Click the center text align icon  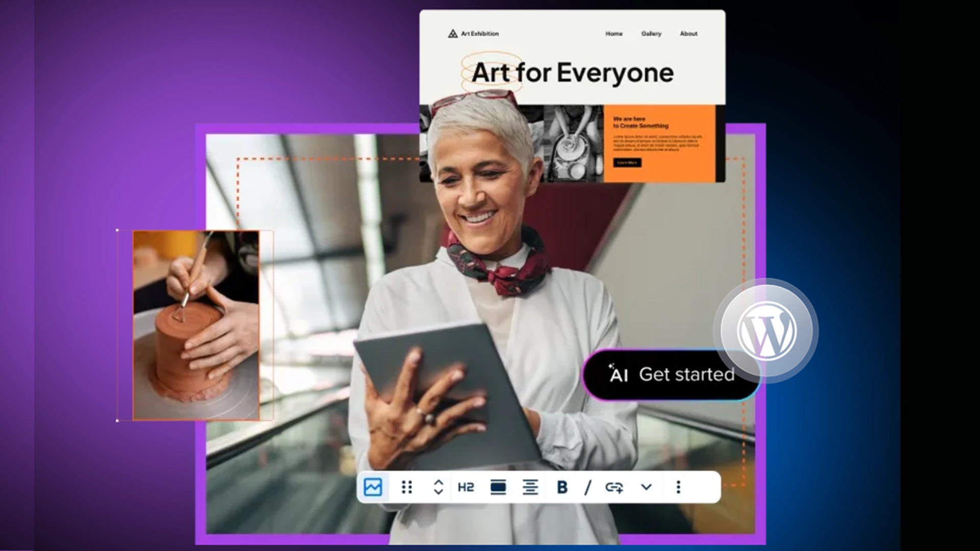(x=530, y=487)
